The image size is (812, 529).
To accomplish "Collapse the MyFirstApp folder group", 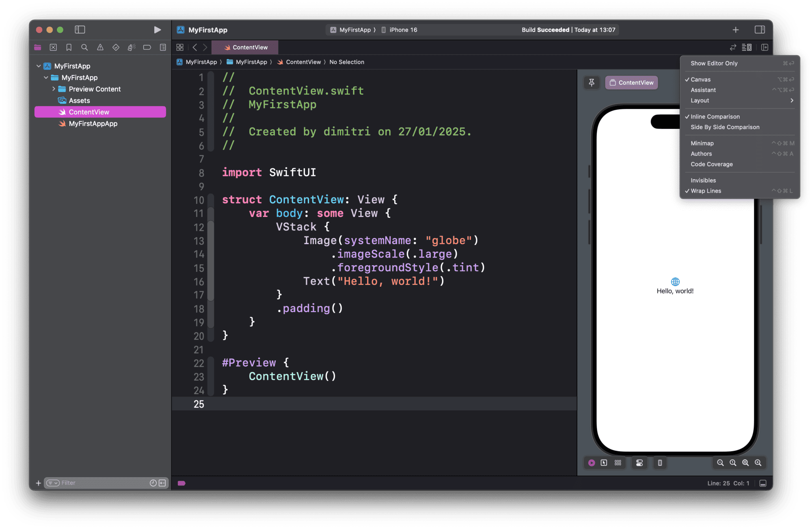I will point(46,78).
